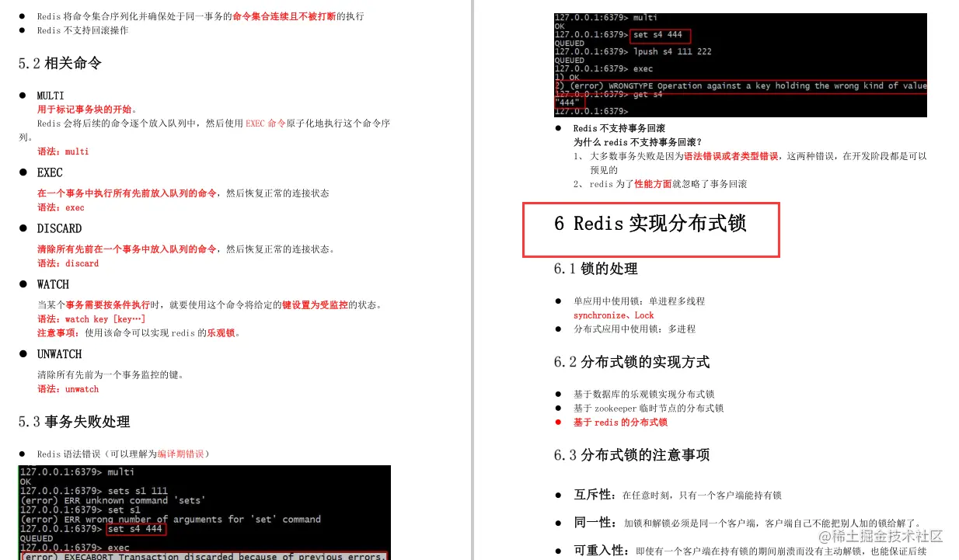Screen dimensions: 959x560
Task: Click the note starting with '注意事项：'
Action: pyautogui.click(x=139, y=333)
